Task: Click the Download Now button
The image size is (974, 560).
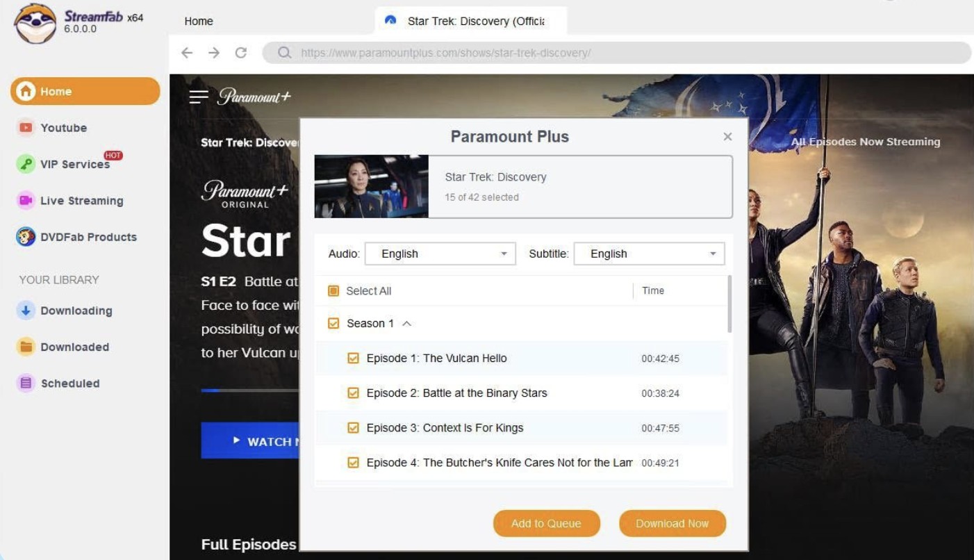Action: point(672,523)
